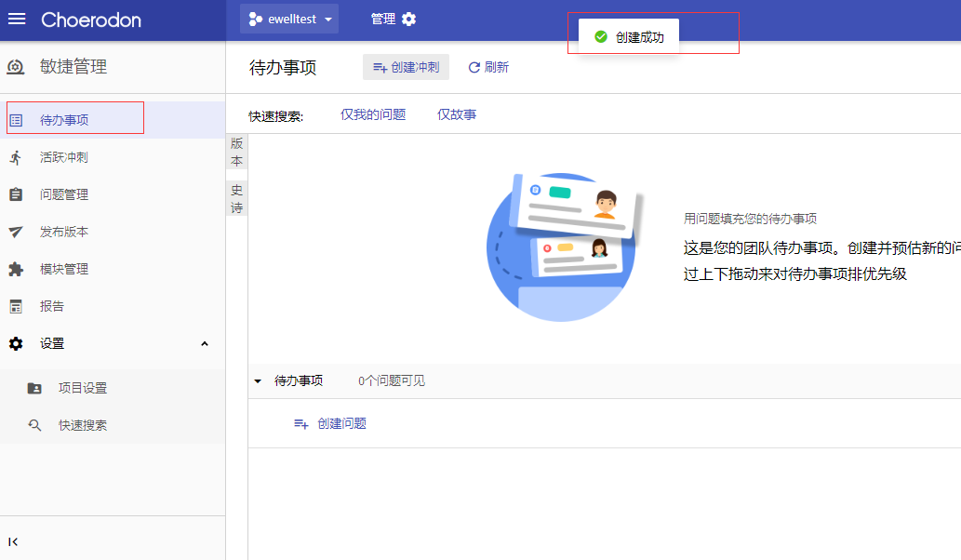Screen dimensions: 961x560
Task: Click the 创建问题 link
Action: (x=329, y=423)
